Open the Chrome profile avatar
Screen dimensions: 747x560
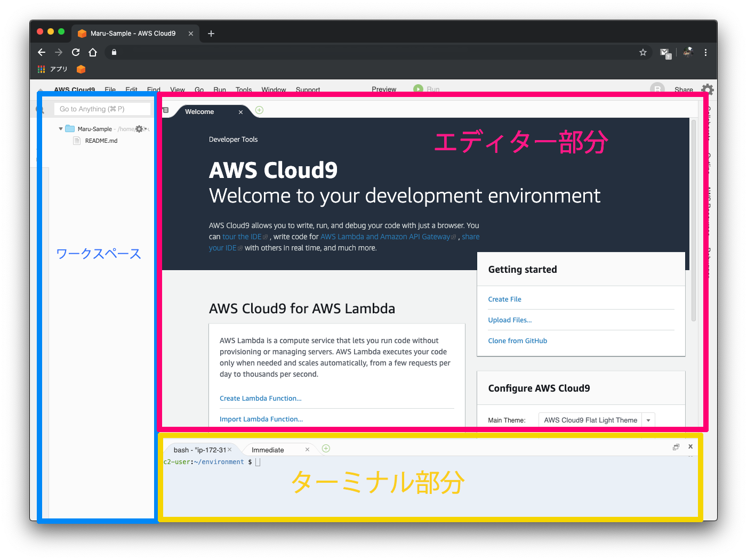pyautogui.click(x=688, y=52)
